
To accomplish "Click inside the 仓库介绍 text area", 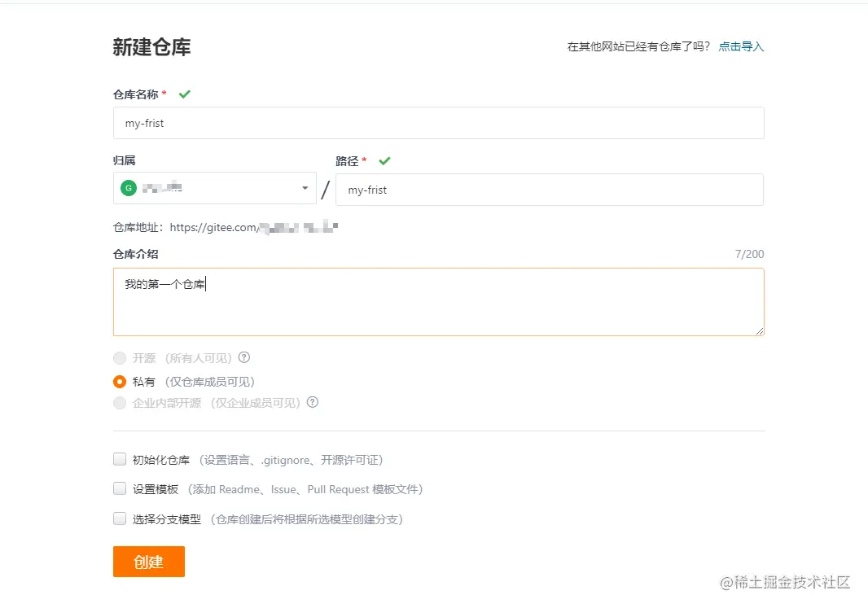I will [x=438, y=302].
